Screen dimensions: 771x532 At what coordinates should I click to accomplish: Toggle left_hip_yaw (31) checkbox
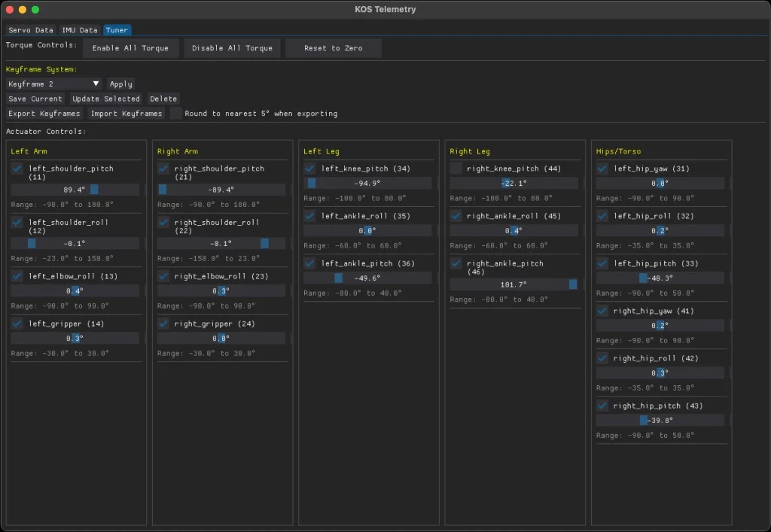[x=602, y=169]
